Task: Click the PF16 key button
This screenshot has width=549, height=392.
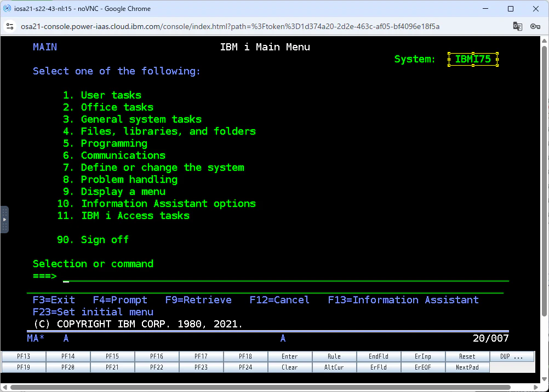Action: click(x=157, y=356)
